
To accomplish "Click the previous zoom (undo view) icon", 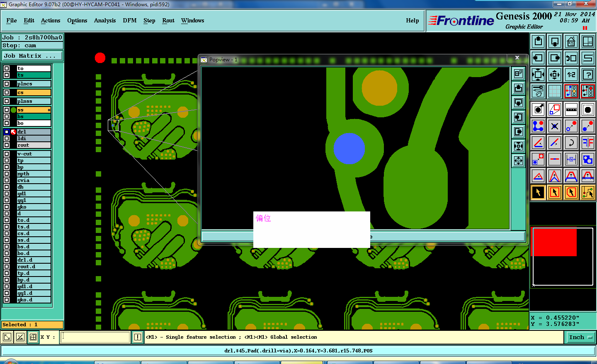I will (571, 58).
